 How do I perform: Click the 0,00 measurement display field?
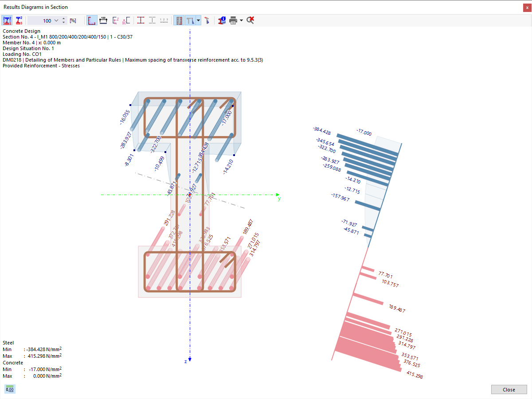pos(9,389)
